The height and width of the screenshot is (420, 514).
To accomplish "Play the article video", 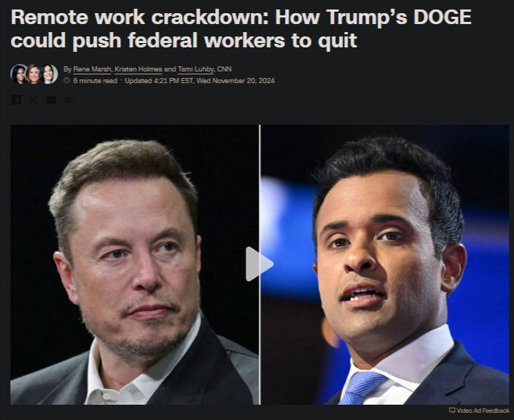I will (x=260, y=264).
